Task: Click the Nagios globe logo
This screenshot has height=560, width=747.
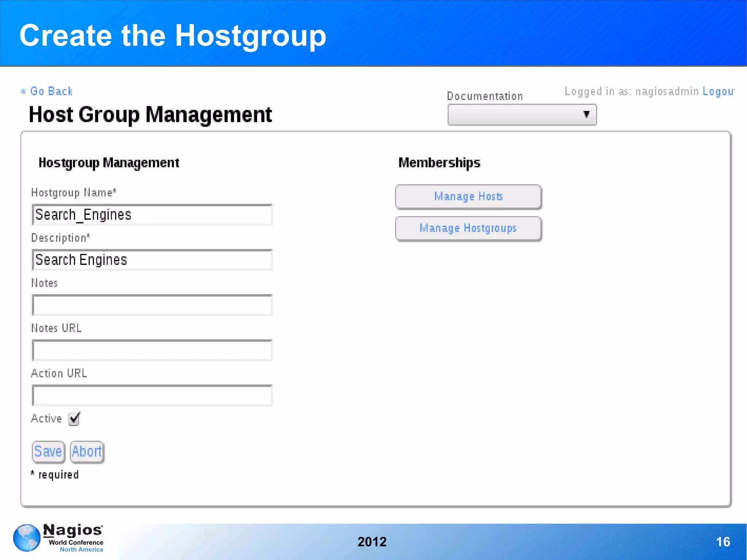Action: [27, 538]
